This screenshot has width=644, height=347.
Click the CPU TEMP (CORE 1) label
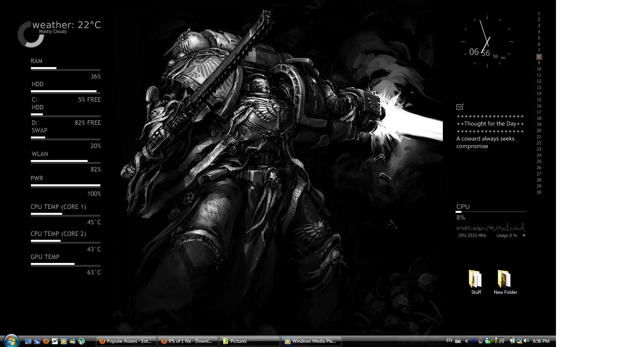point(58,207)
